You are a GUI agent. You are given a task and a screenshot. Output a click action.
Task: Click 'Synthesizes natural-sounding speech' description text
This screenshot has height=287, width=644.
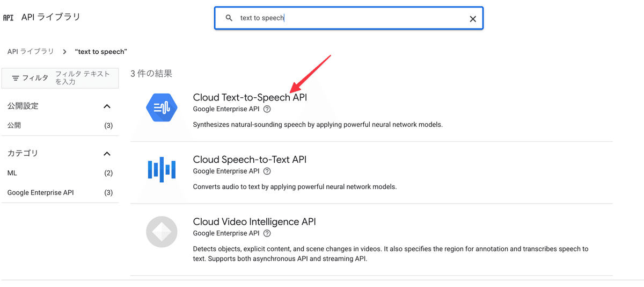tap(318, 125)
